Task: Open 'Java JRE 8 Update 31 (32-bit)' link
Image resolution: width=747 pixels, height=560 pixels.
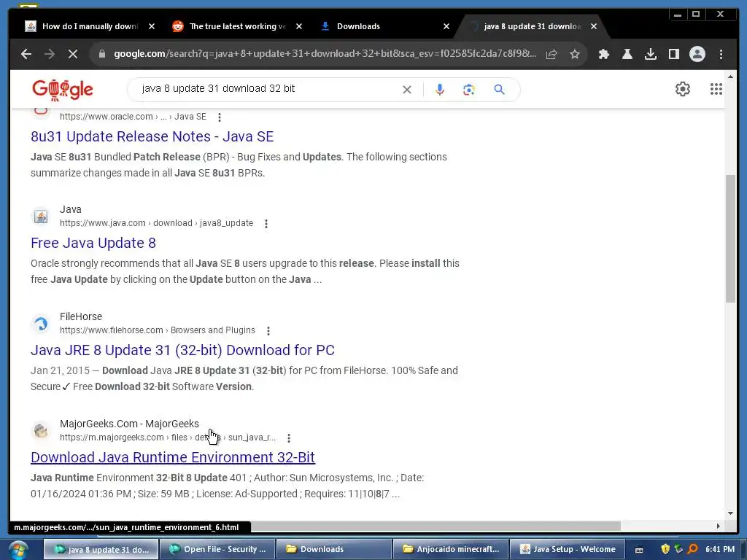Action: click(182, 351)
